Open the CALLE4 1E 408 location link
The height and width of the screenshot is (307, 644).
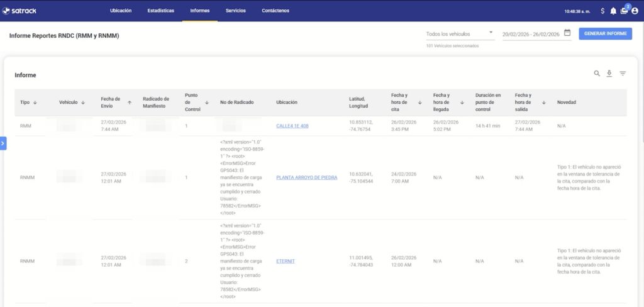pos(292,126)
